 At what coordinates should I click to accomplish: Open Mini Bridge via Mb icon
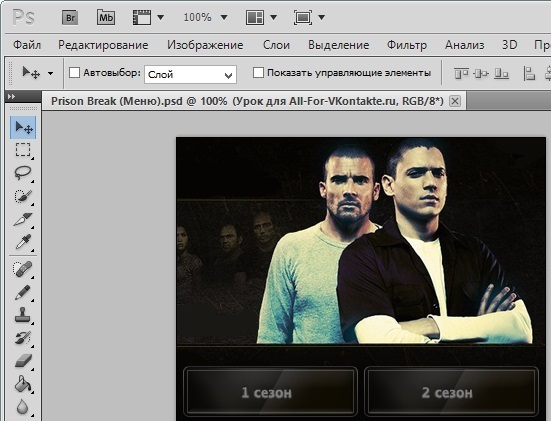pos(106,18)
